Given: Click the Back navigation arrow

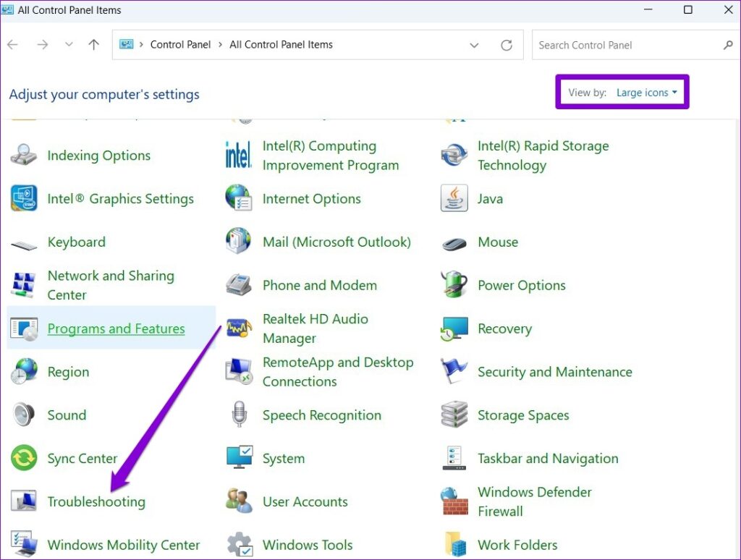Looking at the screenshot, I should [12, 44].
